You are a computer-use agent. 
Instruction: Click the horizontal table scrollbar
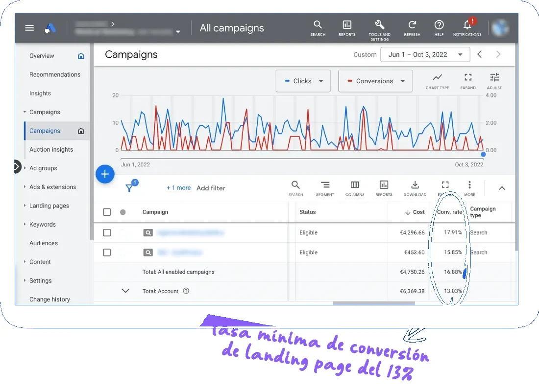374,303
